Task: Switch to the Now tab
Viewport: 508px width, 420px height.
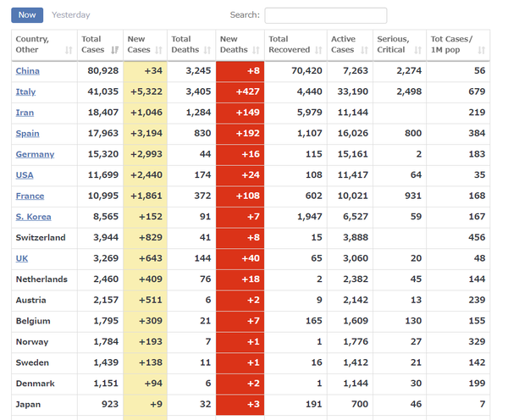Action: click(27, 15)
